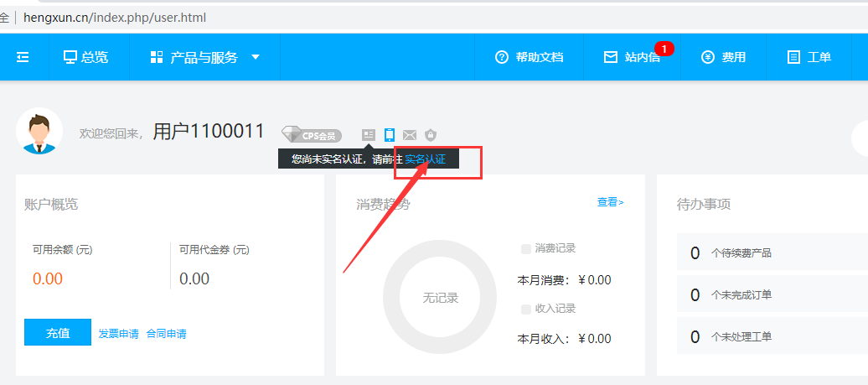
Task: Expand the 产品与服务 dropdown menu
Action: point(205,57)
